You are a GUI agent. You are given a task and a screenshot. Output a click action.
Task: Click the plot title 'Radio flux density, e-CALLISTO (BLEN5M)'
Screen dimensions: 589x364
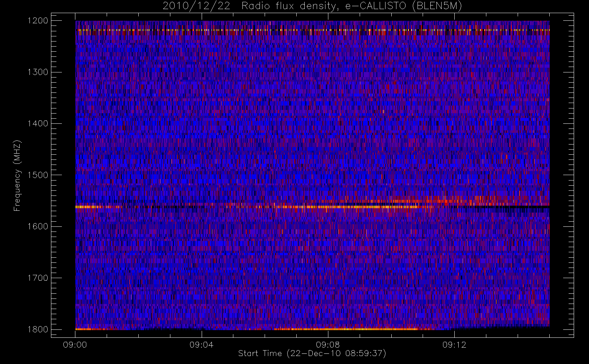click(x=312, y=6)
